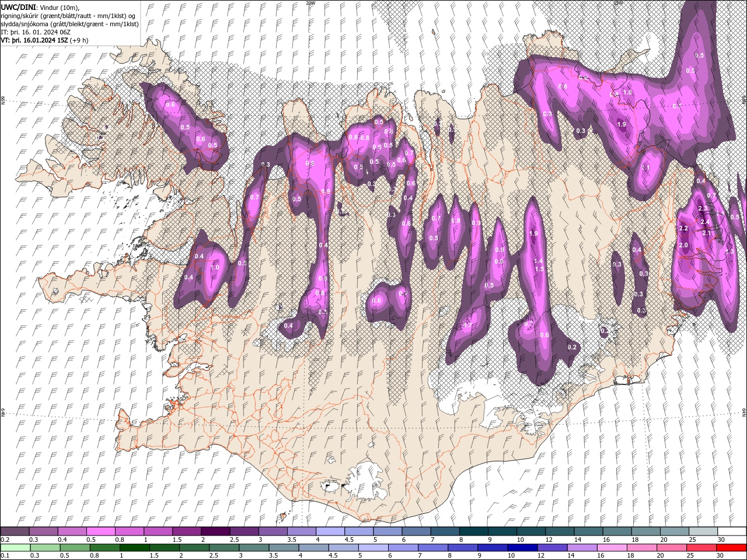Choose the pale lavender snow swatch starting at 4

click(330, 531)
